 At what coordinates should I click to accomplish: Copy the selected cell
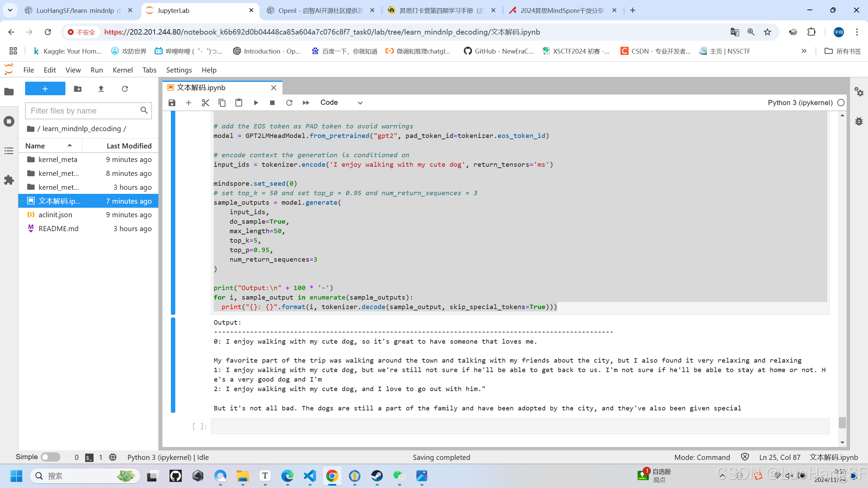pos(222,103)
